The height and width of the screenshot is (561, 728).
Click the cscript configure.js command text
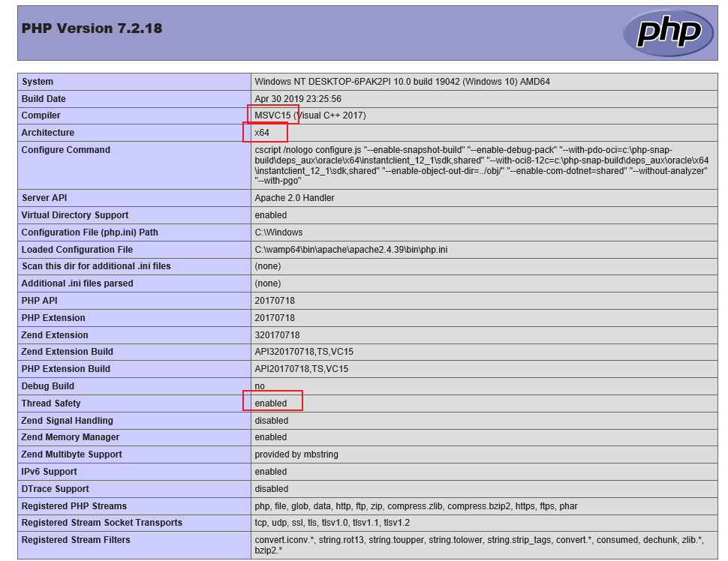click(482, 165)
